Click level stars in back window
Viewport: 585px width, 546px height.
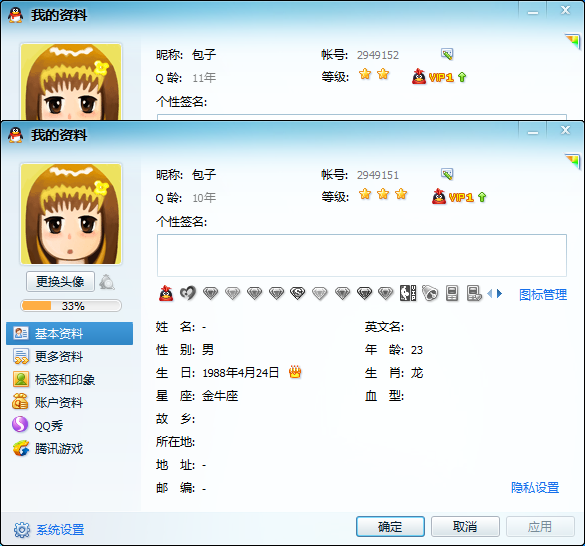pos(374,74)
